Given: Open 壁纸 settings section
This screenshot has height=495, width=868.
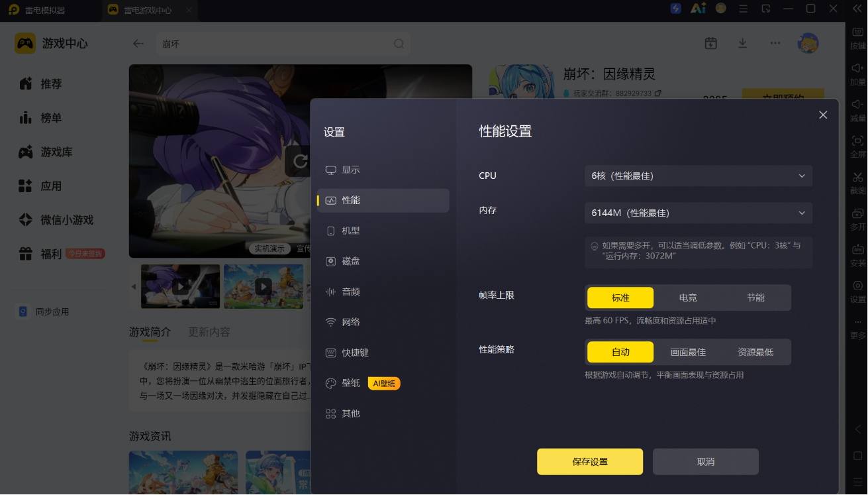Looking at the screenshot, I should 383,383.
